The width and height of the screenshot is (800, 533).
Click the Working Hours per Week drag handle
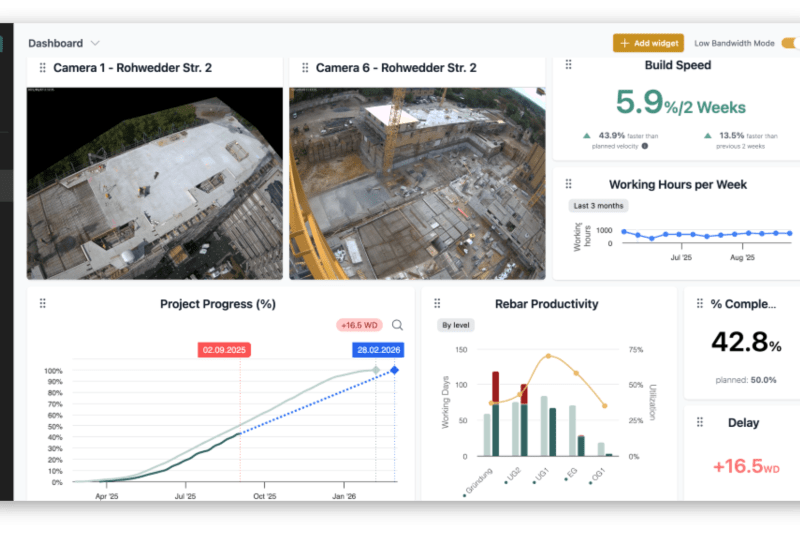tap(569, 184)
